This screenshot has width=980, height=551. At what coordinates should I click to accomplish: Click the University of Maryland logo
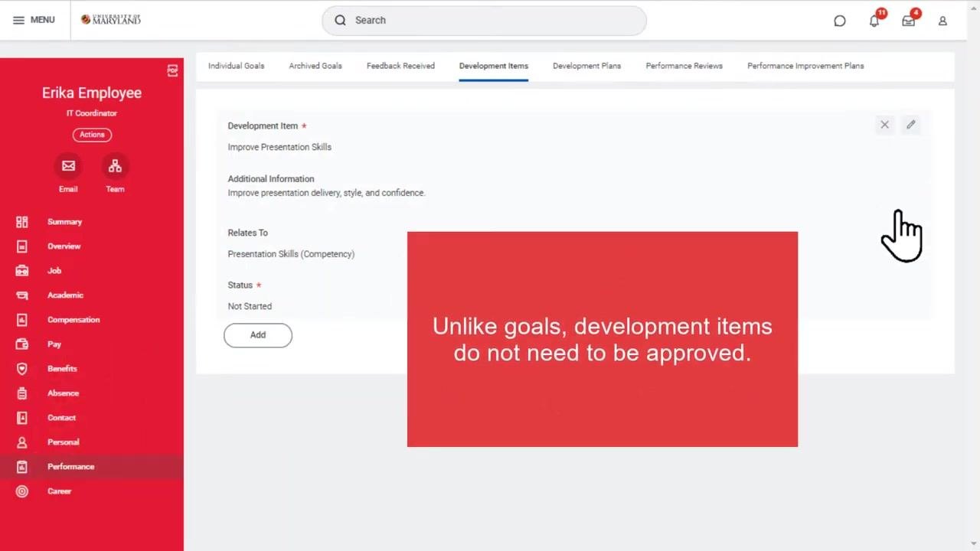coord(111,20)
